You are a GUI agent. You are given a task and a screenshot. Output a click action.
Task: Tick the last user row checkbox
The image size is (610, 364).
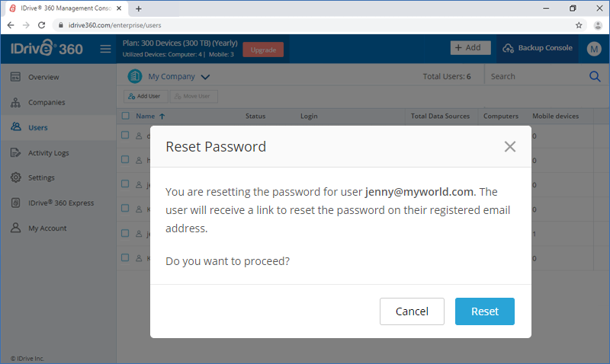(125, 257)
